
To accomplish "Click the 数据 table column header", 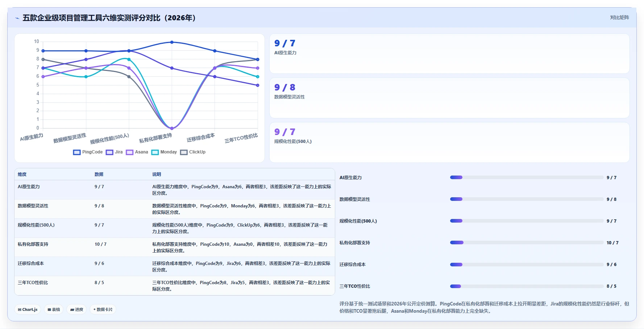I will click(99, 174).
